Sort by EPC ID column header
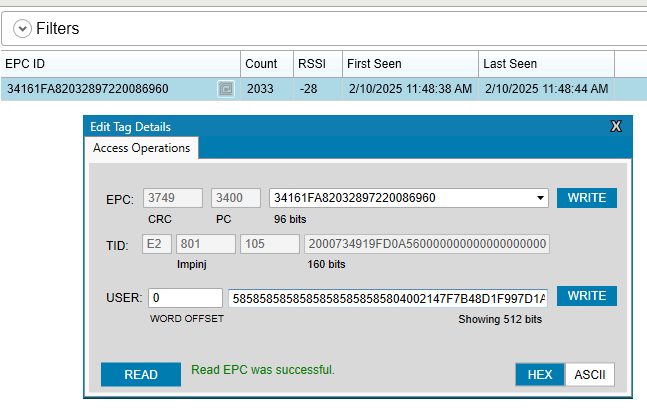The image size is (647, 409). pos(120,64)
